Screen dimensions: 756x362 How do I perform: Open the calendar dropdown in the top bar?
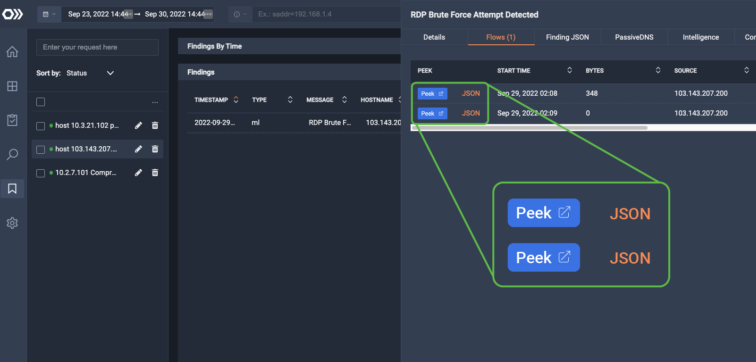49,14
